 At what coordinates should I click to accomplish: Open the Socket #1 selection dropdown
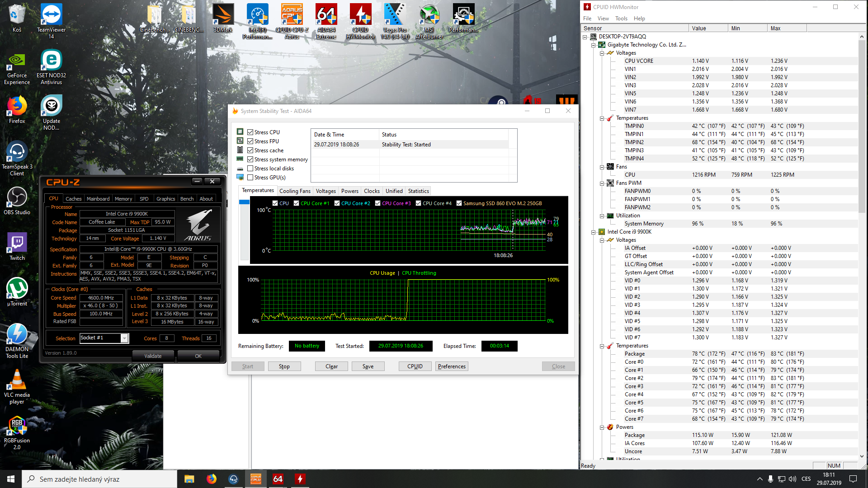[124, 338]
